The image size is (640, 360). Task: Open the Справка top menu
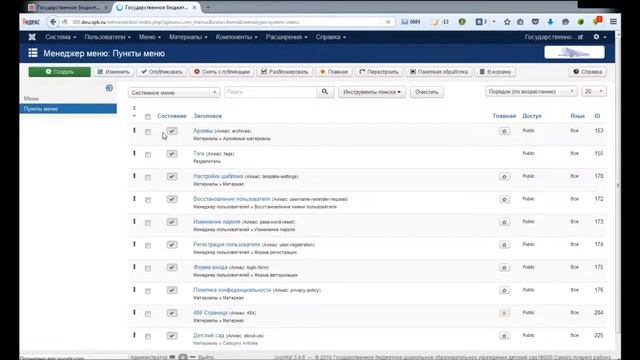tap(331, 37)
